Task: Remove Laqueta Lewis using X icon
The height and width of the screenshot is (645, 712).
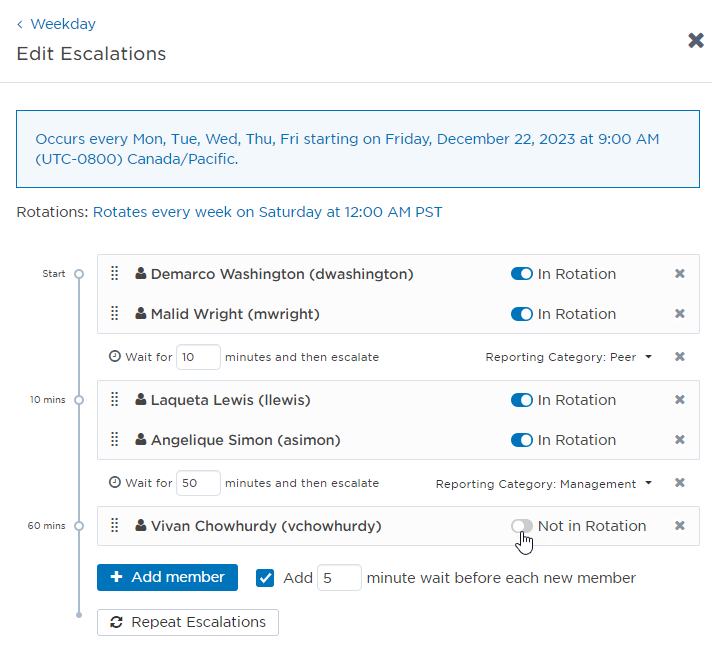Action: pos(680,400)
